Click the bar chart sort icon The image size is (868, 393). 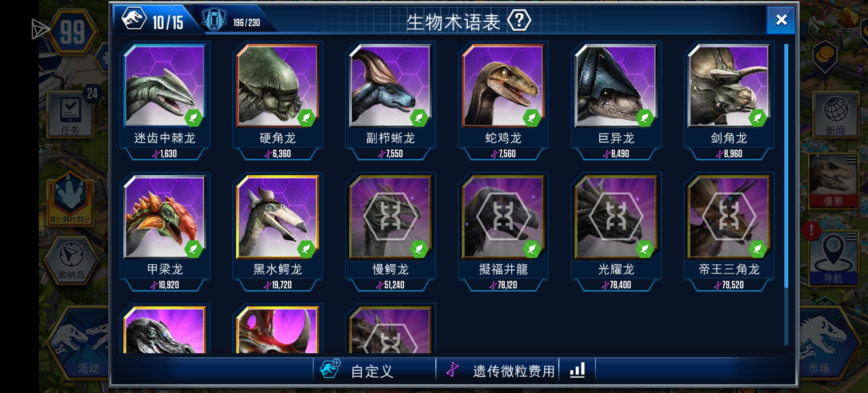click(x=577, y=370)
